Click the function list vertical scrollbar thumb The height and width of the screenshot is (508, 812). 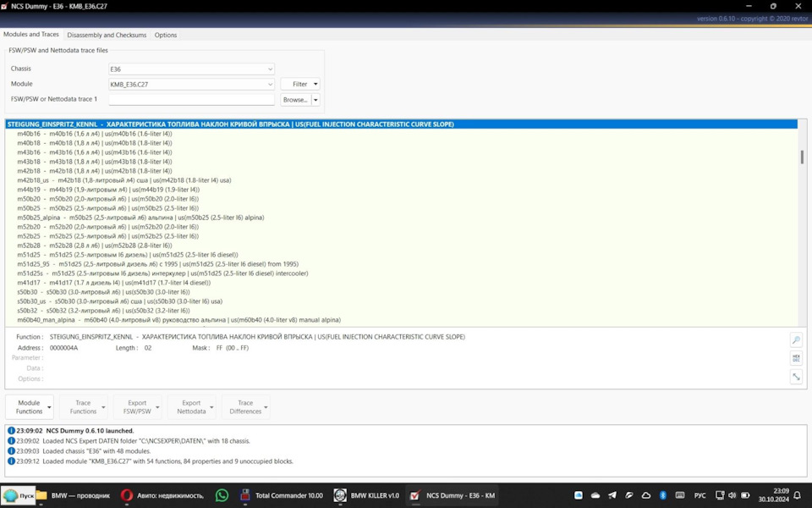802,157
